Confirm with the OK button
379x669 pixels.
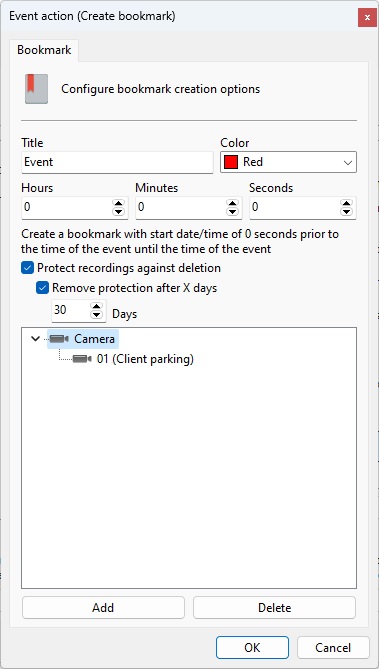pos(252,648)
